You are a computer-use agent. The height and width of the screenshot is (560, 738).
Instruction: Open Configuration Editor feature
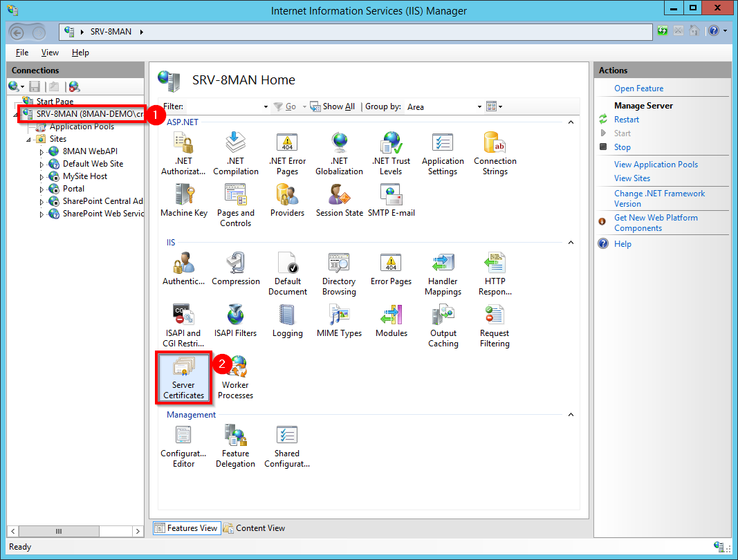click(183, 446)
